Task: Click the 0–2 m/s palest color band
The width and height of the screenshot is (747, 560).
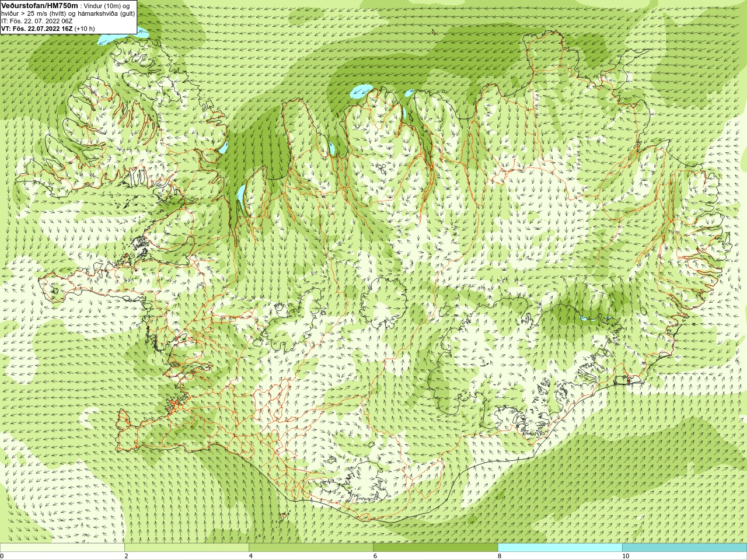Action: coord(62,548)
